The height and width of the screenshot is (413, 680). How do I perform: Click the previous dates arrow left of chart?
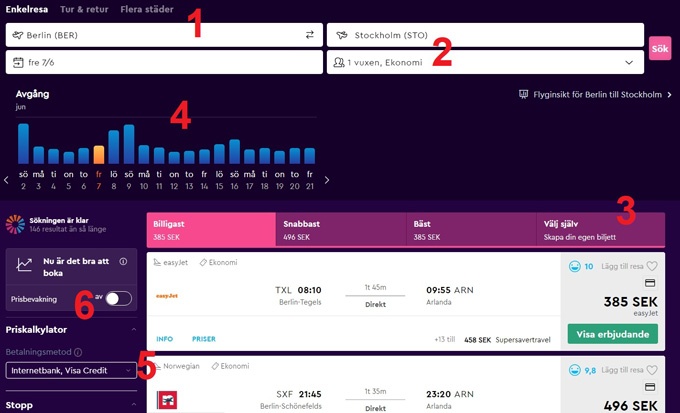tap(7, 180)
